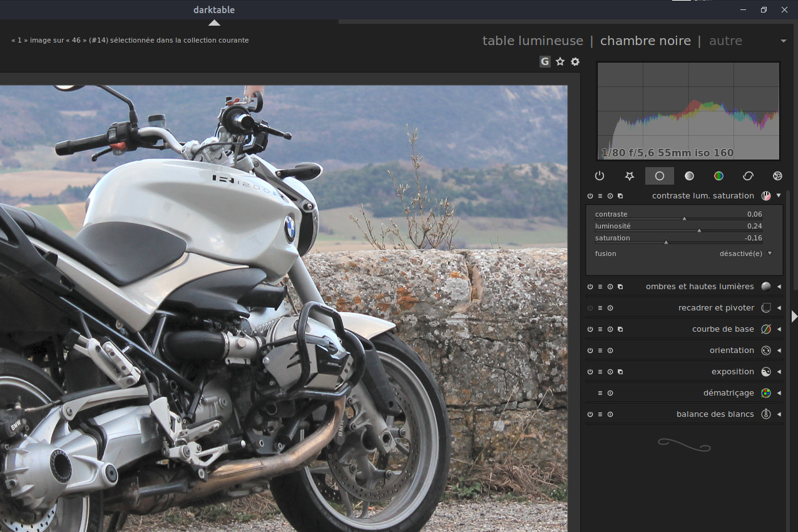Reset courbe de base parameters
The height and width of the screenshot is (532, 798).
click(610, 329)
